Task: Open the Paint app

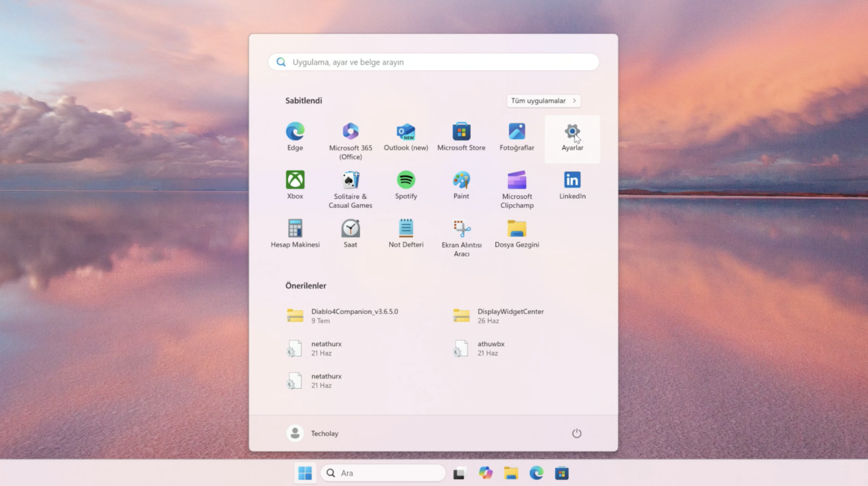Action: coord(461,185)
